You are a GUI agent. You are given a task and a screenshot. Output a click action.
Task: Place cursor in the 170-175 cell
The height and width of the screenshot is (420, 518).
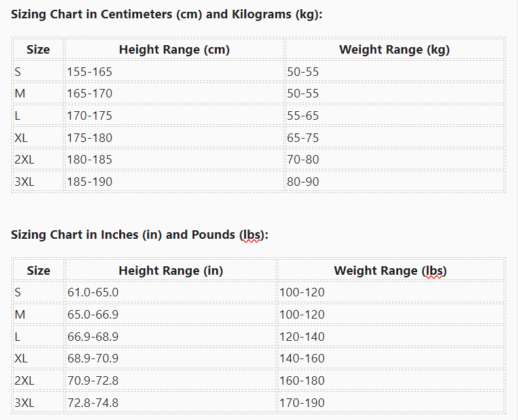[x=90, y=116]
